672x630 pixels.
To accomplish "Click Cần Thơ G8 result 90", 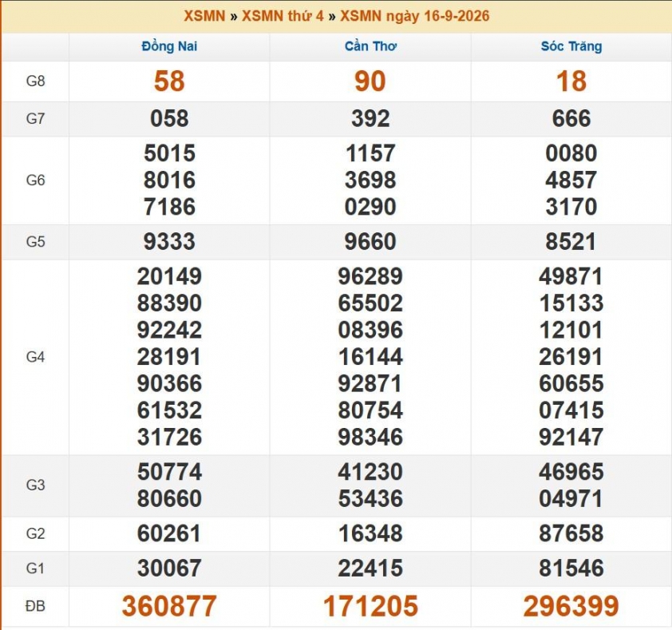I will [x=370, y=81].
